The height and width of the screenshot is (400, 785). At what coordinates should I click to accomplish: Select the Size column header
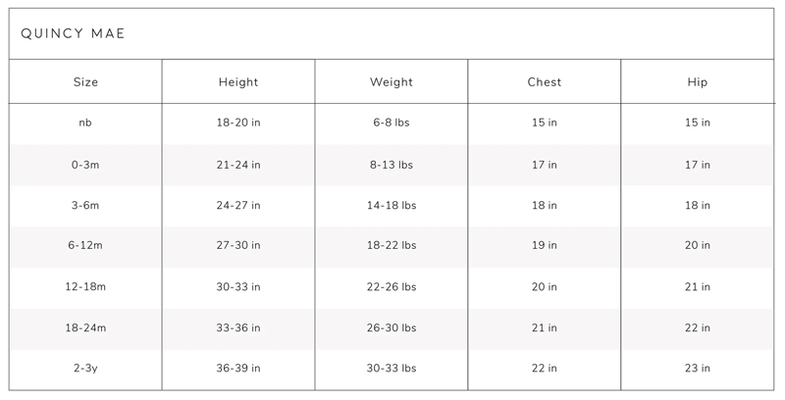(85, 82)
